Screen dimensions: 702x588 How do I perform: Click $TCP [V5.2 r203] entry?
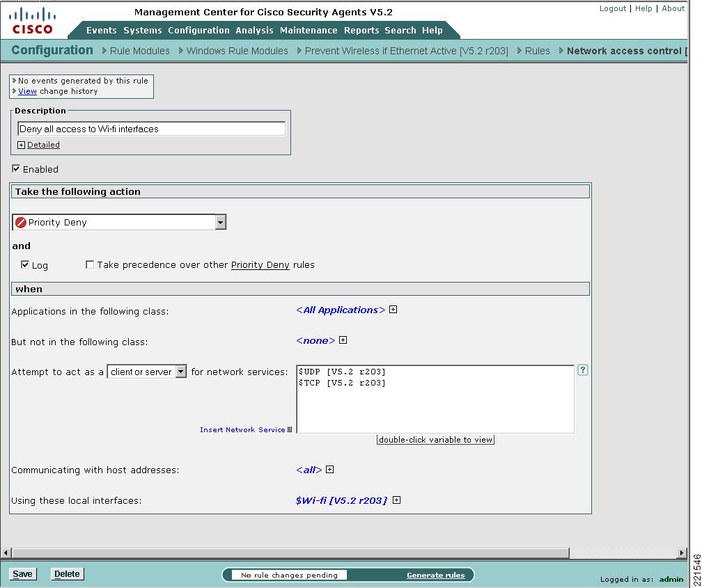[x=342, y=383]
